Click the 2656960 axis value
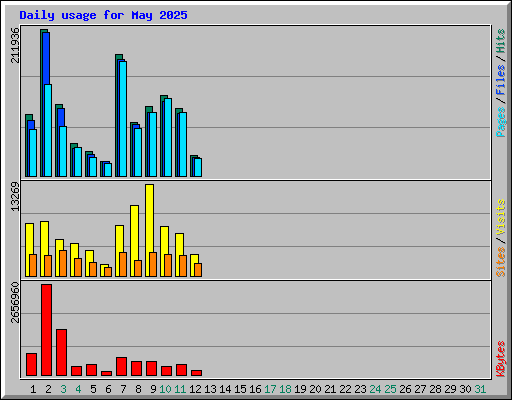The height and width of the screenshot is (400, 512). (15, 303)
